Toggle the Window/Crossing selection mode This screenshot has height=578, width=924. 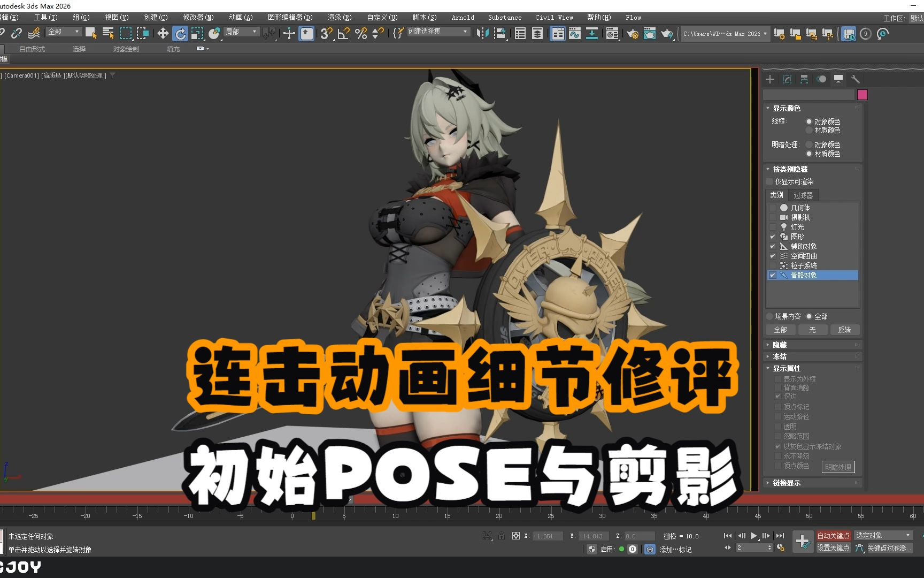coord(143,34)
